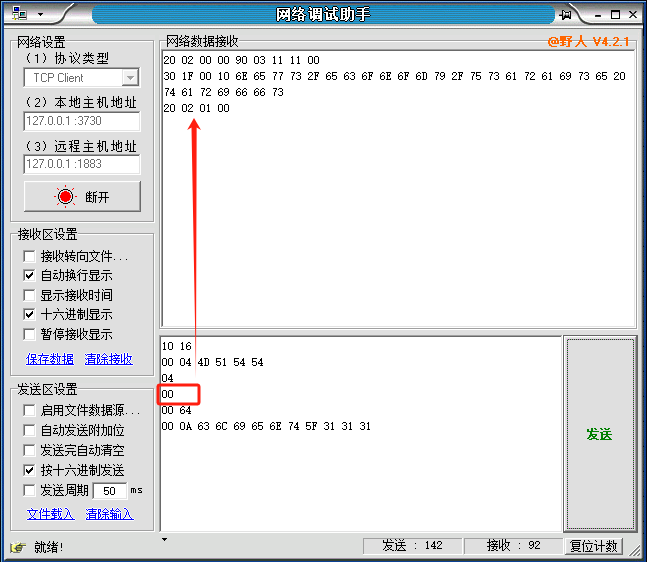
Task: Click the received line starting with '30 1F 00 10'
Action: click(x=394, y=76)
